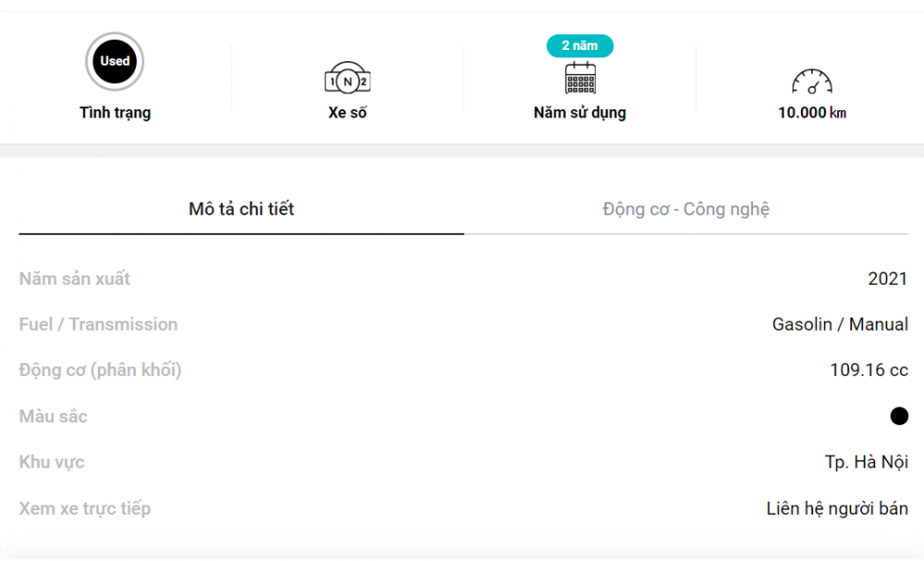
Task: Click the 'Gasolin / Manual' value
Action: click(x=840, y=324)
